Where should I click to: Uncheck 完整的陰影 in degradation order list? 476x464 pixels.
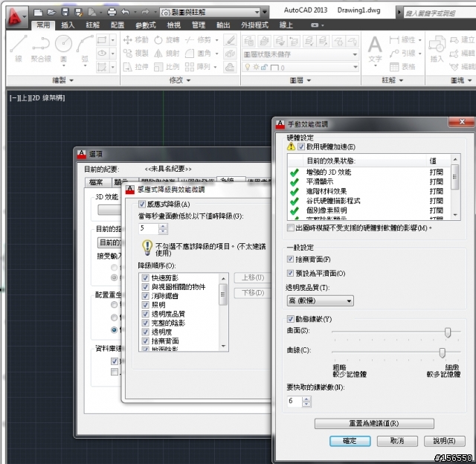tap(145, 323)
